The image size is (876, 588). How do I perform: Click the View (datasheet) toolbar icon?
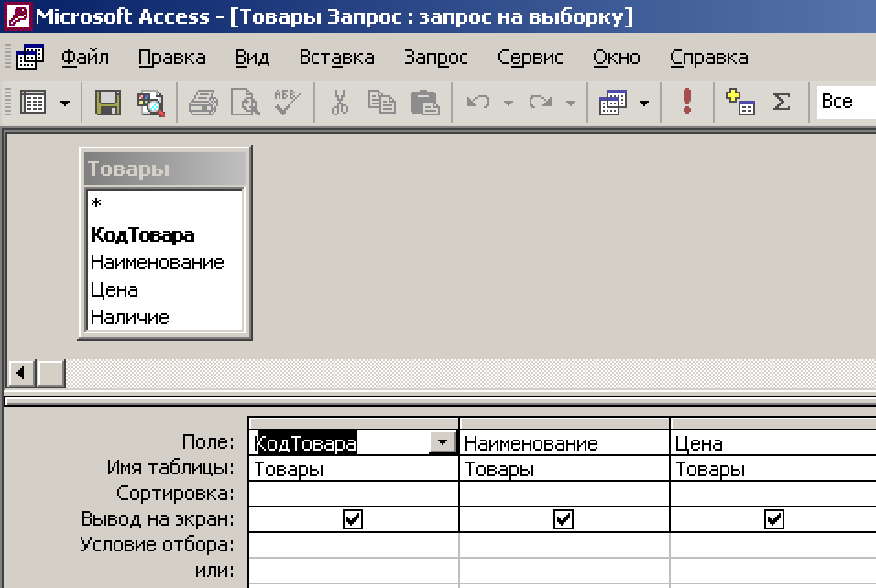pos(33,103)
